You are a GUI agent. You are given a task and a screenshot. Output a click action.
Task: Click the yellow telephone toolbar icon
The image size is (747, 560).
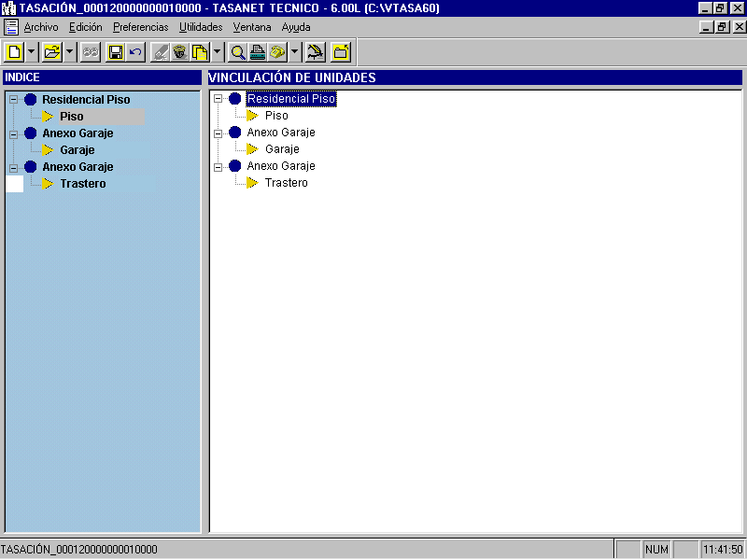click(x=277, y=52)
